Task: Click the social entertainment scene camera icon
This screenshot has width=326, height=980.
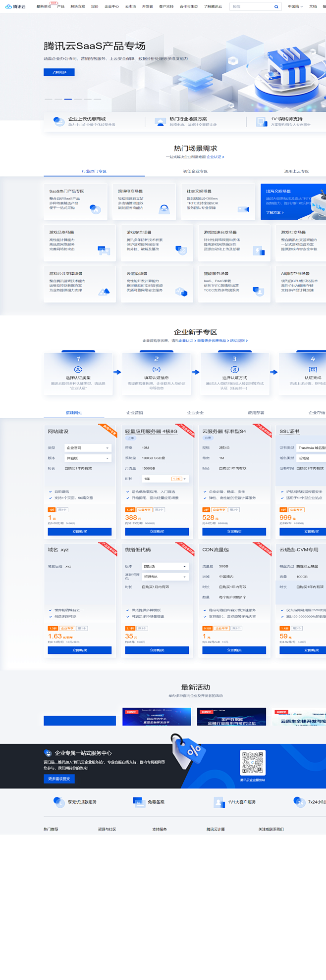Action: (x=243, y=209)
